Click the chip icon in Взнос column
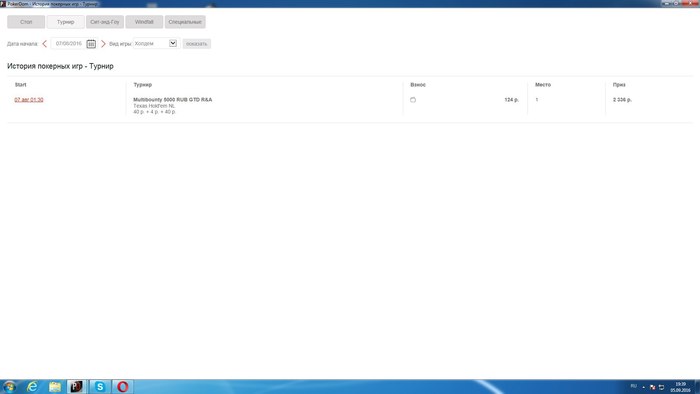This screenshot has width=700, height=394. [x=413, y=100]
